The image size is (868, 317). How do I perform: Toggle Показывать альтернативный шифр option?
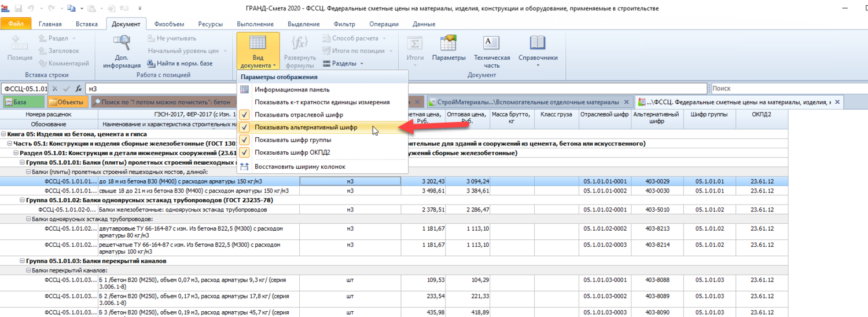point(306,127)
